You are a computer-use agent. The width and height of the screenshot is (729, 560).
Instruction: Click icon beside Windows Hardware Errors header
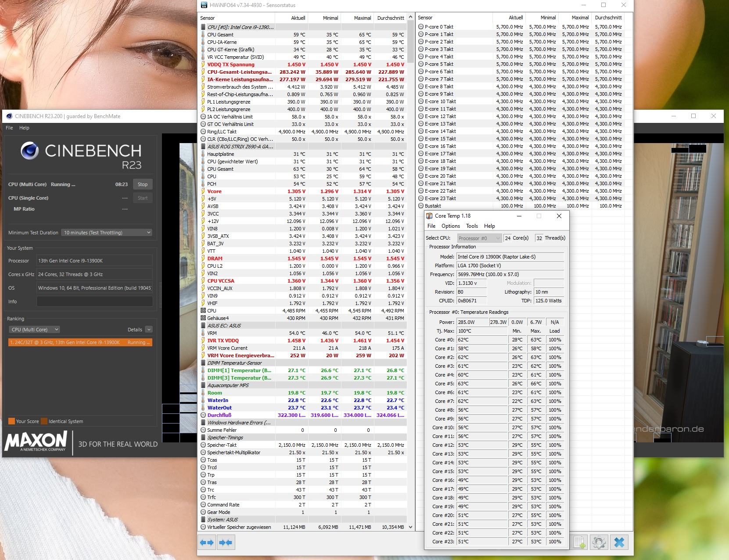[203, 423]
